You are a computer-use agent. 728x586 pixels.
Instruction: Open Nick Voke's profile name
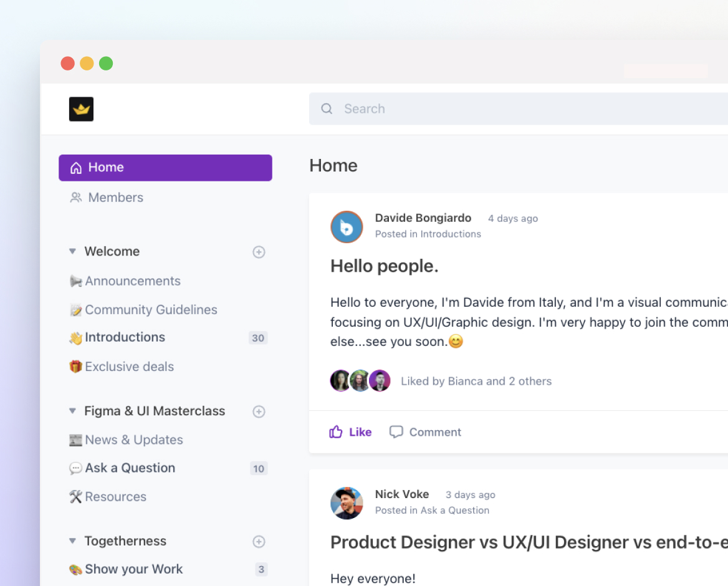(402, 494)
